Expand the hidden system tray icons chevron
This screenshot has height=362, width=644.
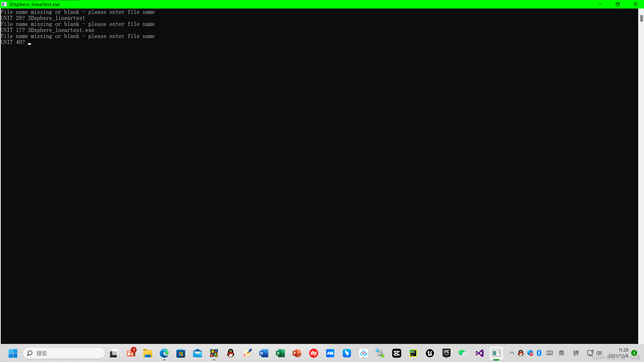tap(512, 353)
